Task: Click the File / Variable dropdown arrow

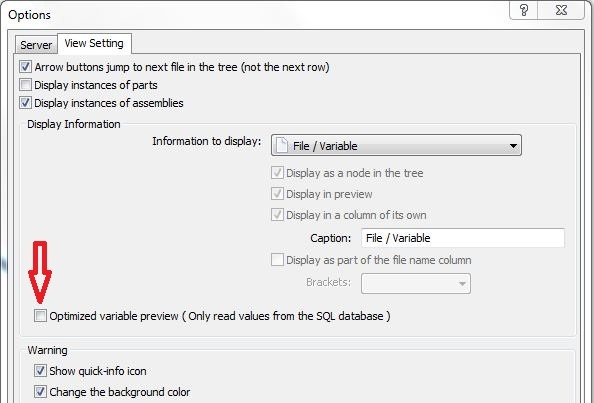Action: pyautogui.click(x=513, y=145)
